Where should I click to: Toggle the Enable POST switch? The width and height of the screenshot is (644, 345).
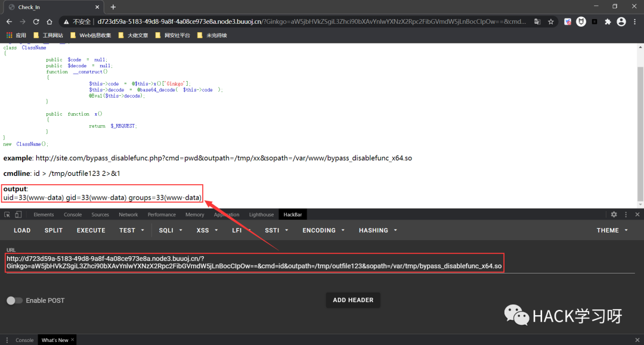(14, 301)
